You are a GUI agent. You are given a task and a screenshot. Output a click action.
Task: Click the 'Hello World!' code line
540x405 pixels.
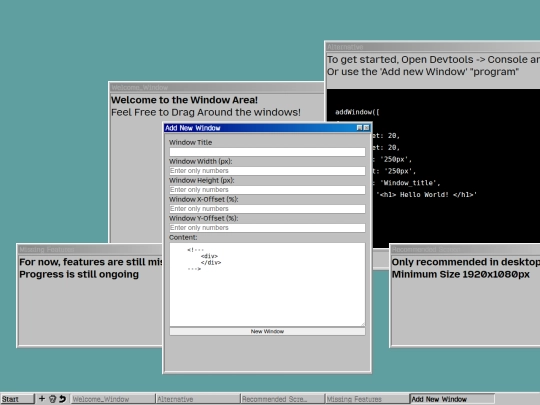click(x=426, y=195)
